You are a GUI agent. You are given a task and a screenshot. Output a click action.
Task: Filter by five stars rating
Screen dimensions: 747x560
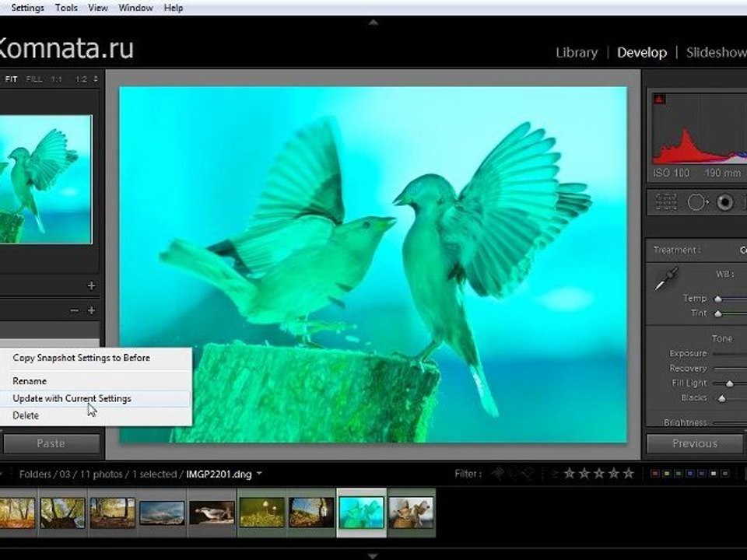point(629,474)
